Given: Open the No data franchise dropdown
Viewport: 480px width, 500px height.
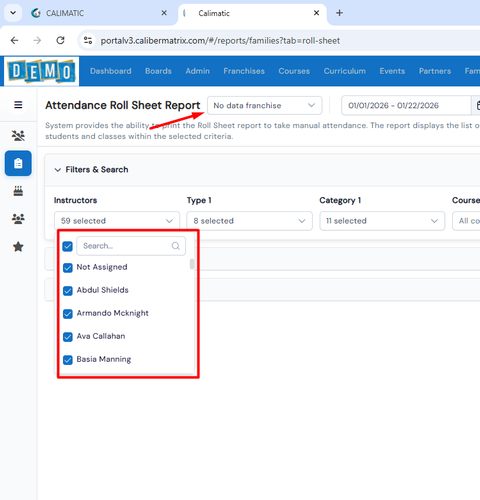Looking at the screenshot, I should 264,105.
